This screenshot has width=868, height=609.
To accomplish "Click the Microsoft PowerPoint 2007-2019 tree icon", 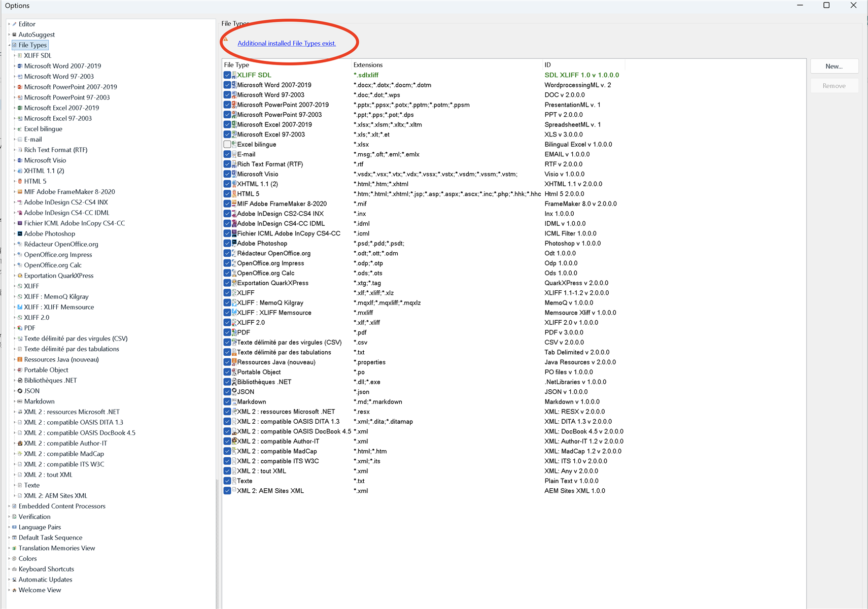I will tap(20, 87).
